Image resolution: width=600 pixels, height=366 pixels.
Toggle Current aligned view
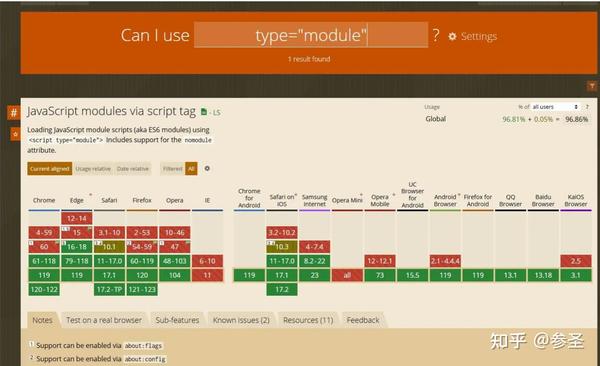coord(50,169)
